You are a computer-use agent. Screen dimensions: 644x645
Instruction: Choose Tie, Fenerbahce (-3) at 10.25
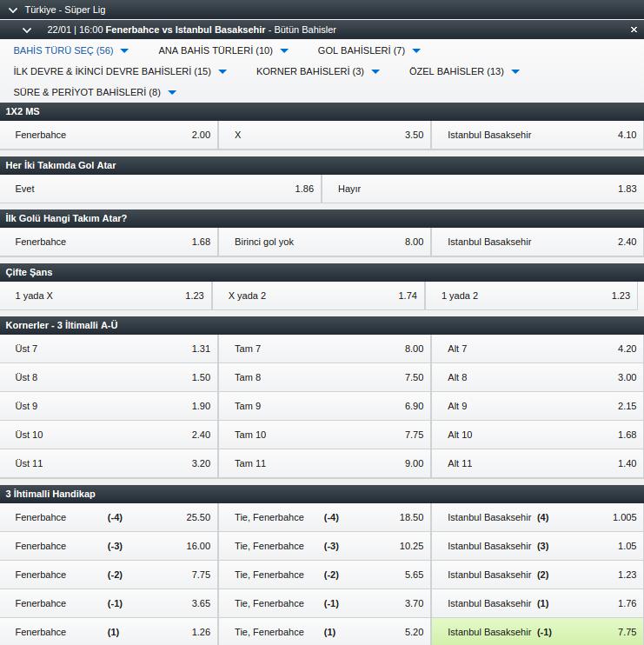324,546
